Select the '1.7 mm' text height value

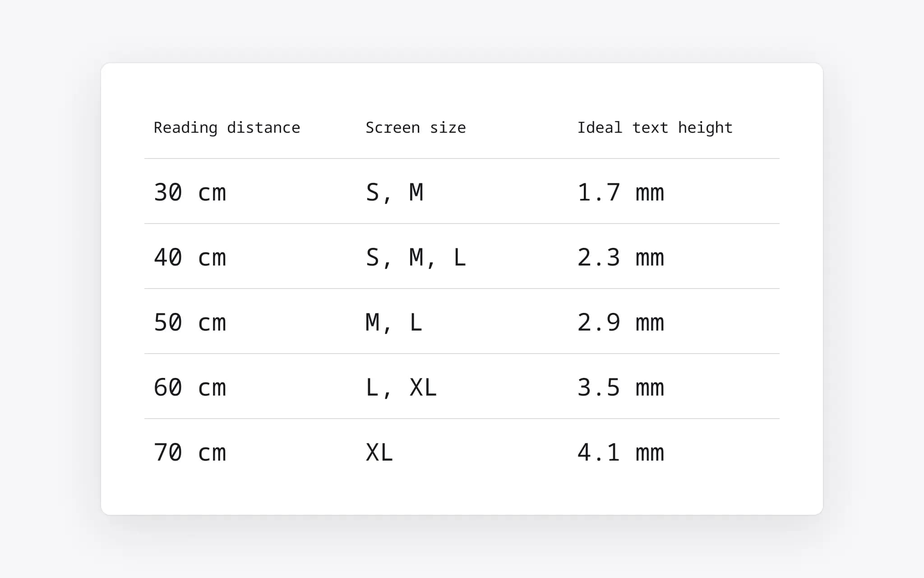pos(621,192)
